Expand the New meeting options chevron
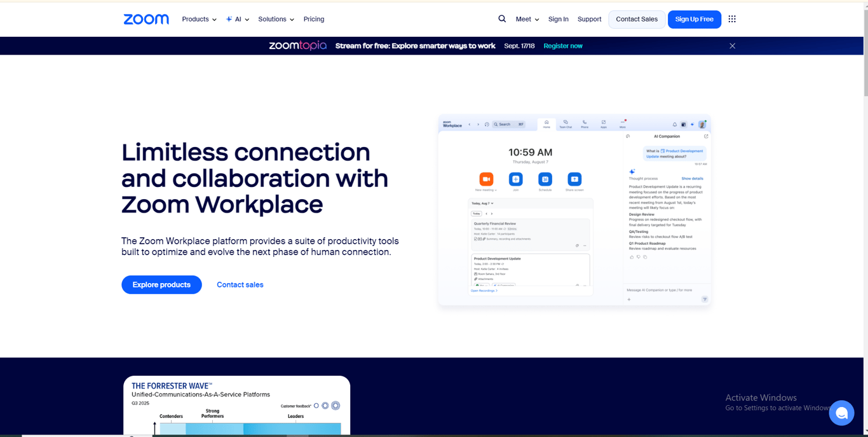This screenshot has width=868, height=437. pos(496,190)
